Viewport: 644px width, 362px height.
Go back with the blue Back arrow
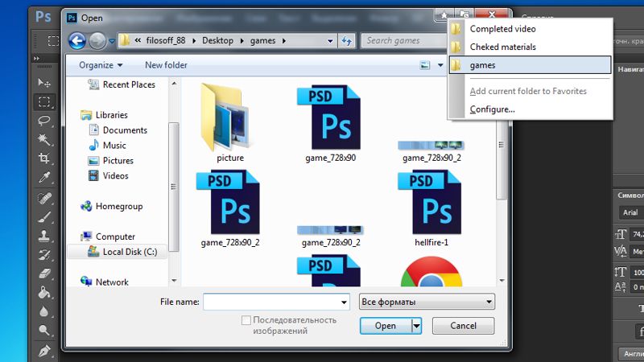[x=77, y=41]
